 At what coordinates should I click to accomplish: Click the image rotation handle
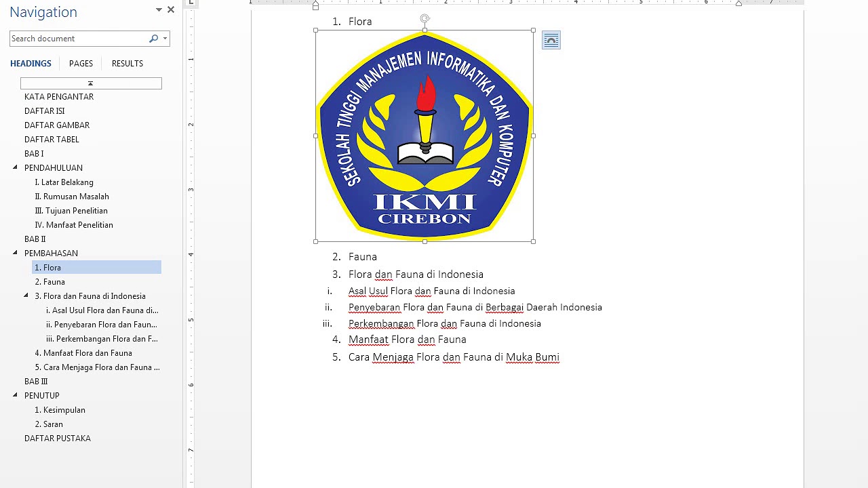tap(425, 19)
